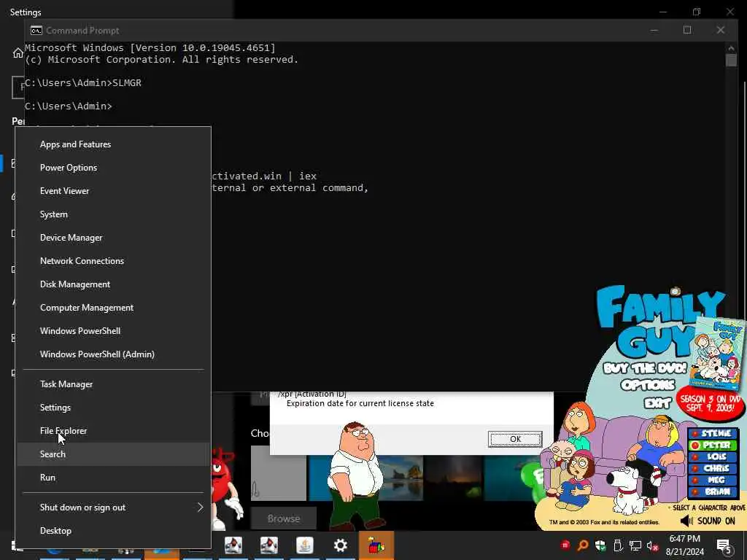Click Expiration date for current license state text
This screenshot has width=747, height=560.
tap(360, 403)
